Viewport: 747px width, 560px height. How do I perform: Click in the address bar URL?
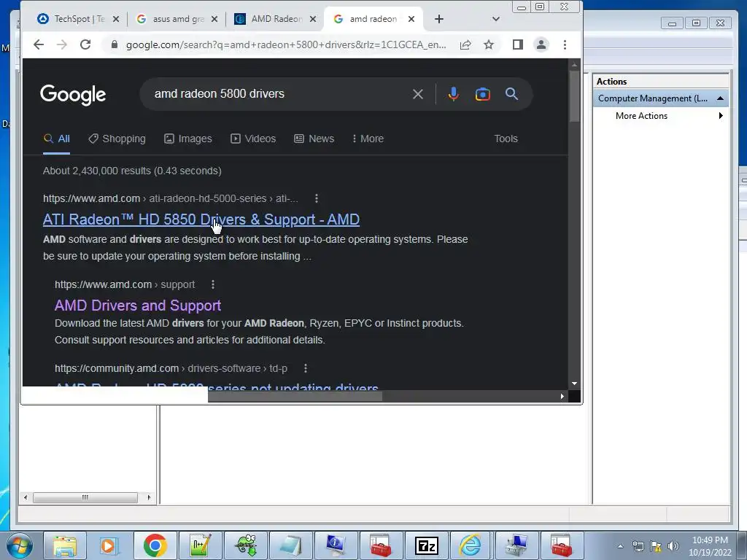pyautogui.click(x=286, y=44)
